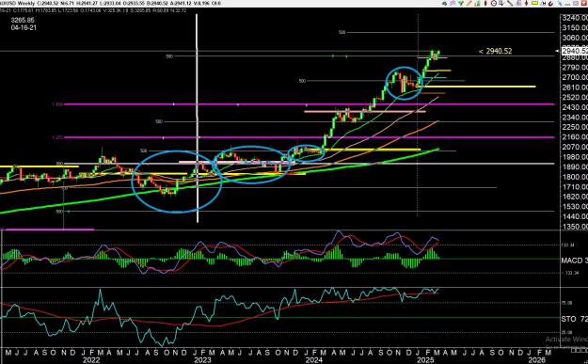The image size is (588, 364).
Task: Click the XAUUSD Weekly title text
Action: [17, 4]
